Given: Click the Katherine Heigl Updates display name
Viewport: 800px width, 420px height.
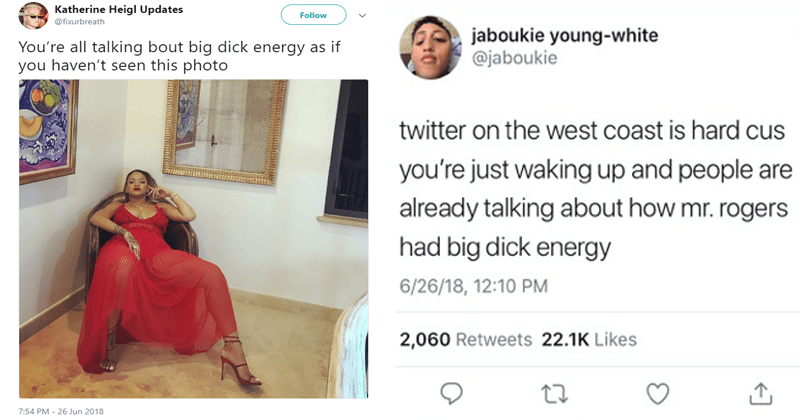Looking at the screenshot, I should click(x=118, y=9).
